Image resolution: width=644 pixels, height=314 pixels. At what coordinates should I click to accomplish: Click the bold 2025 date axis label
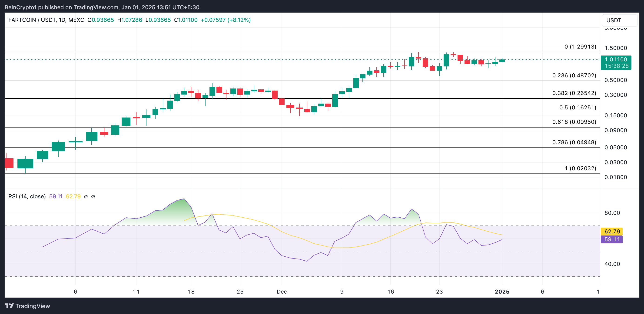(502, 291)
